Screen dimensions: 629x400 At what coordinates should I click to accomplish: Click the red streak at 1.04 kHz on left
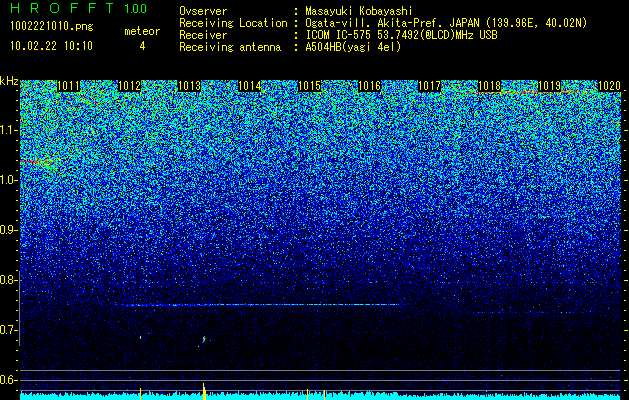pos(37,162)
